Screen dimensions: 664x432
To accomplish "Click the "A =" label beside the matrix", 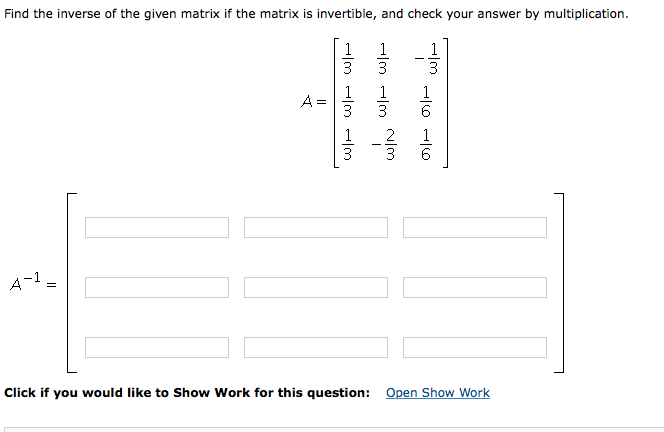I will pos(315,101).
